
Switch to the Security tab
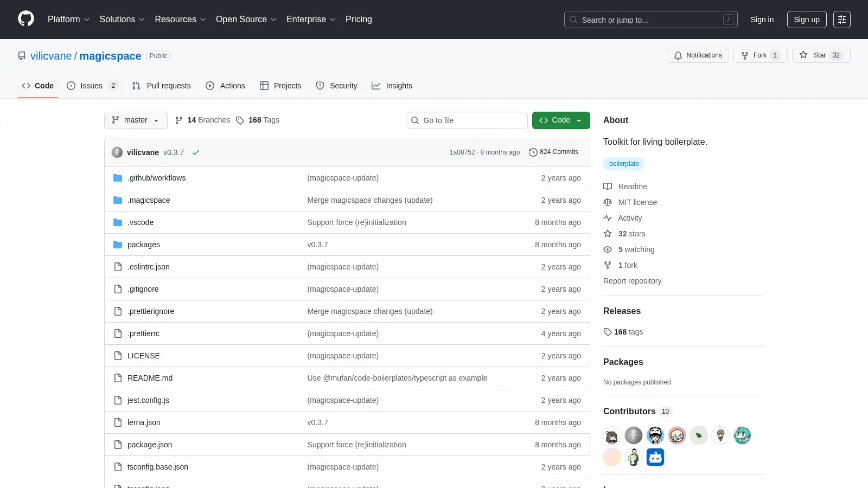coord(337,86)
